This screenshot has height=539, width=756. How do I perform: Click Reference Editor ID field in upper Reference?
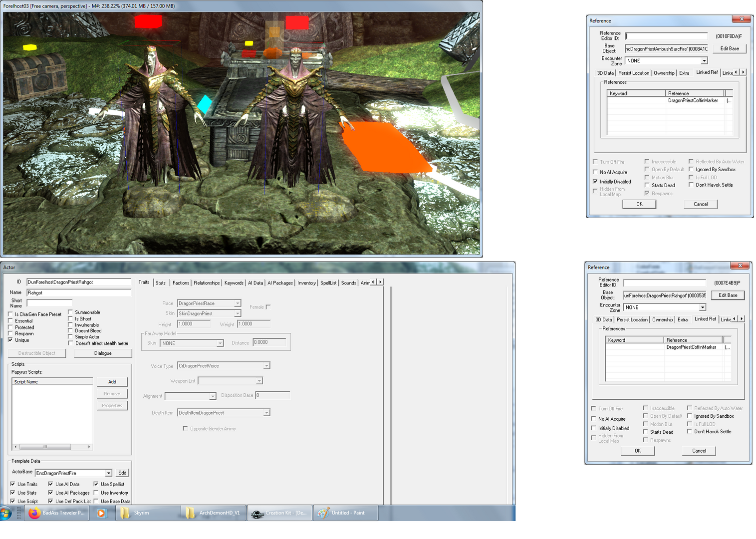666,36
